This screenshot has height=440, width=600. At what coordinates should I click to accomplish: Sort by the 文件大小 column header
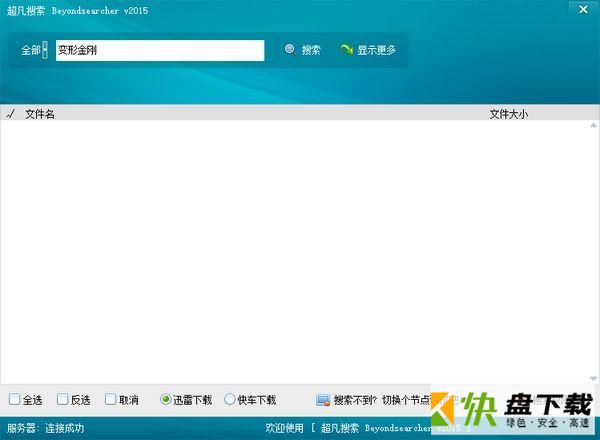[509, 114]
